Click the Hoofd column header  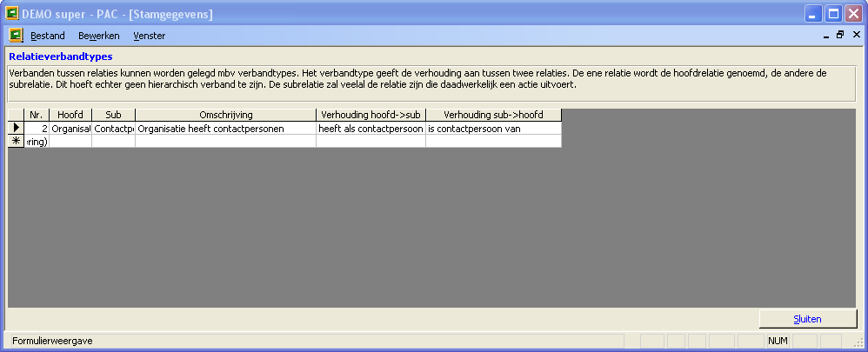[70, 115]
